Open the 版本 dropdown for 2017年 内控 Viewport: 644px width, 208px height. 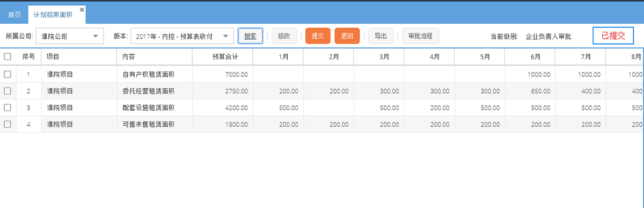point(182,36)
